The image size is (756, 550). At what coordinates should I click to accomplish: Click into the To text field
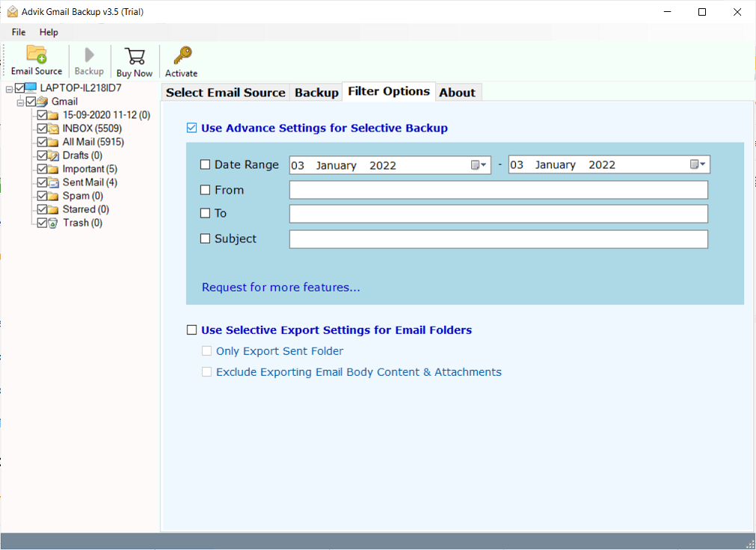(499, 214)
